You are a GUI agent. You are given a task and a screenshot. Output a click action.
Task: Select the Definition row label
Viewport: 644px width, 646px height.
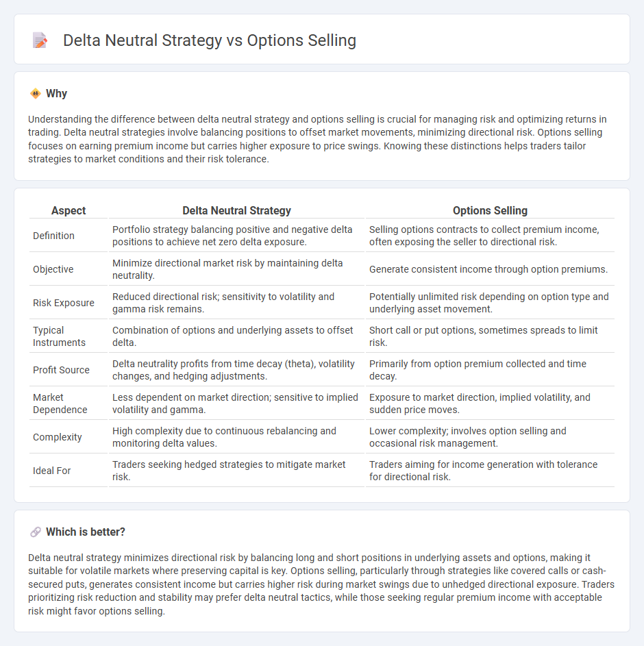click(53, 236)
